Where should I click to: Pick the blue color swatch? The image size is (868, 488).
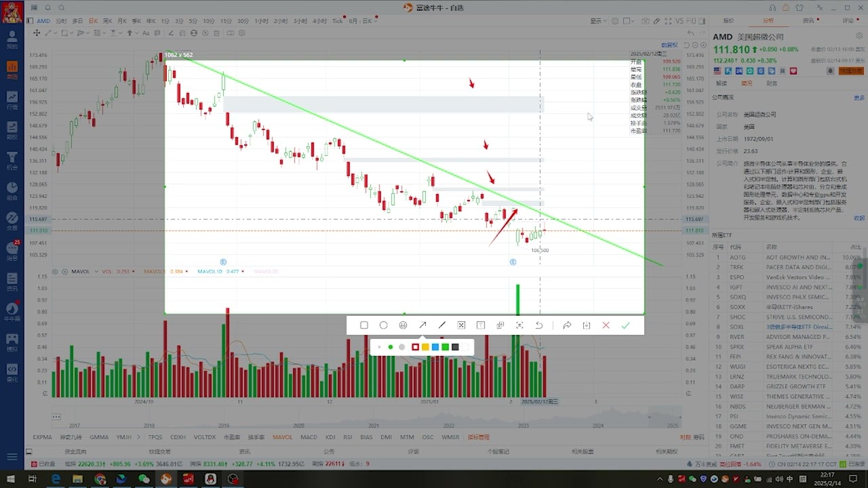click(435, 347)
